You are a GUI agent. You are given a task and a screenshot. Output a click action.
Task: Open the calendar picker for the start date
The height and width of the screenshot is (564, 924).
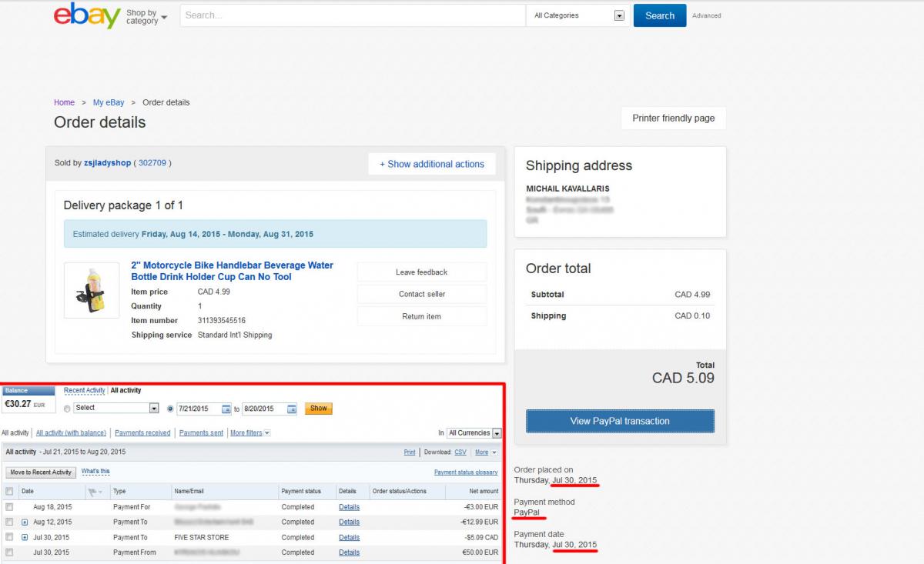(x=226, y=409)
